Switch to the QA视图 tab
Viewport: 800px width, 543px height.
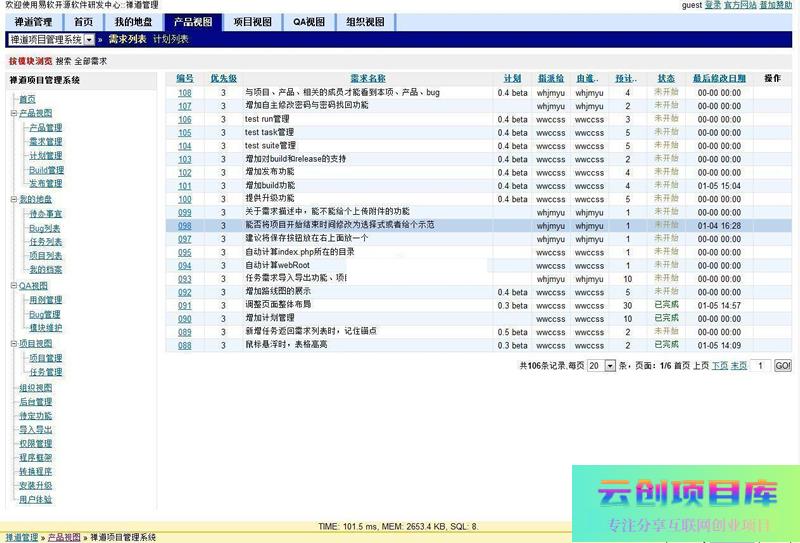(x=308, y=22)
